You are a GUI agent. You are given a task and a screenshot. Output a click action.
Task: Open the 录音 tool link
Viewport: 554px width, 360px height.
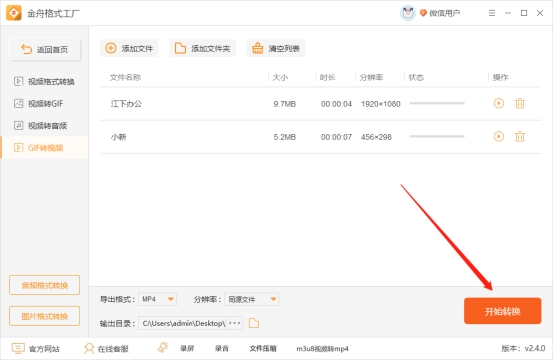pyautogui.click(x=222, y=349)
